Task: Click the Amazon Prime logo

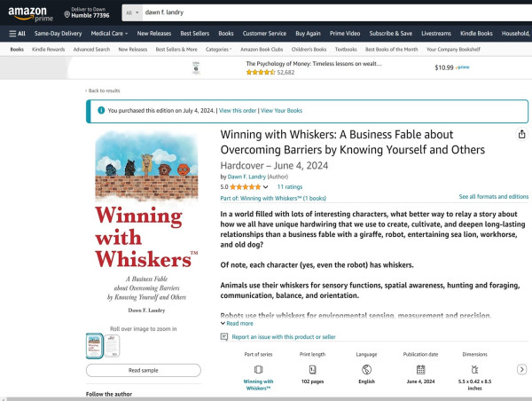Action: tap(30, 14)
